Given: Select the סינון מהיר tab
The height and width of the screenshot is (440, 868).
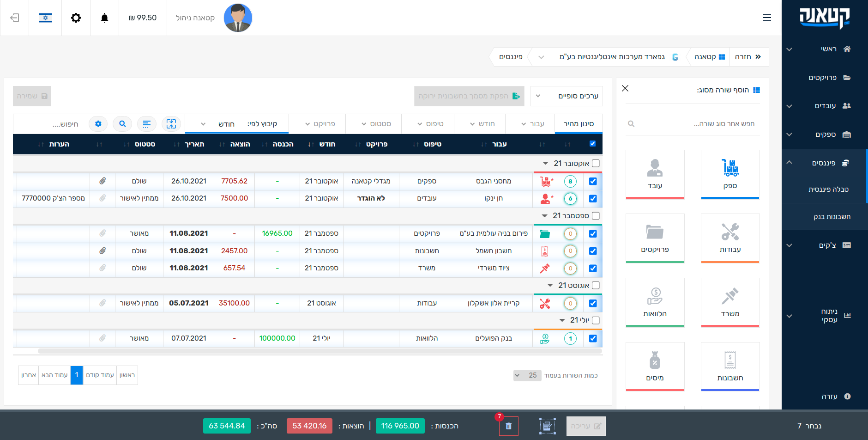Looking at the screenshot, I should point(579,124).
